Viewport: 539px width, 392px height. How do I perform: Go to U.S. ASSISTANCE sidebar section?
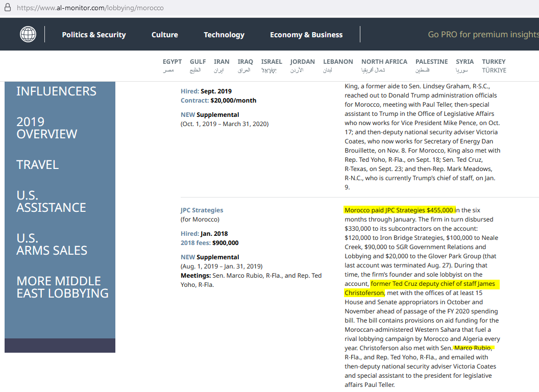(x=51, y=202)
